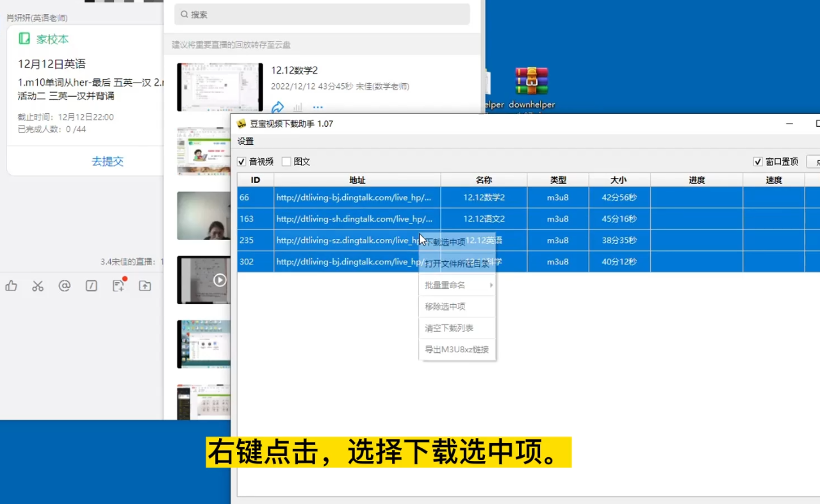Choose 下载选中项 from the context menu
The height and width of the screenshot is (504, 820).
pyautogui.click(x=457, y=242)
